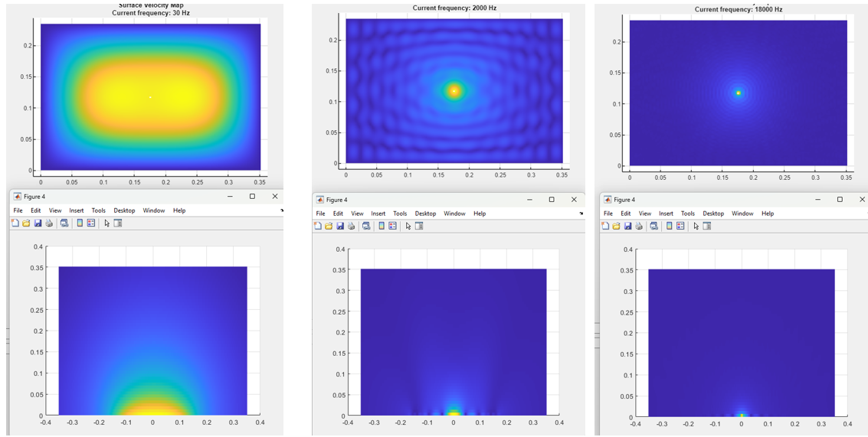Click Open File icon in right Figure 4 window

616,226
